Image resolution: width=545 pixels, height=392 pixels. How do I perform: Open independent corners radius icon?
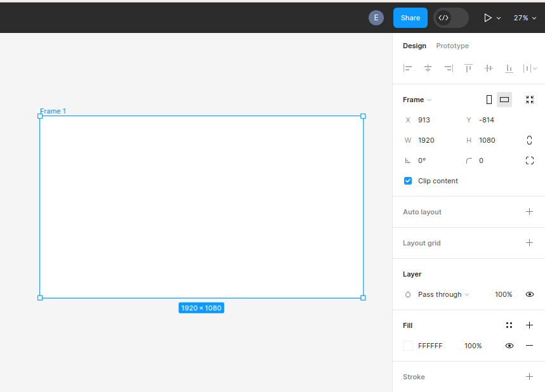click(x=530, y=160)
